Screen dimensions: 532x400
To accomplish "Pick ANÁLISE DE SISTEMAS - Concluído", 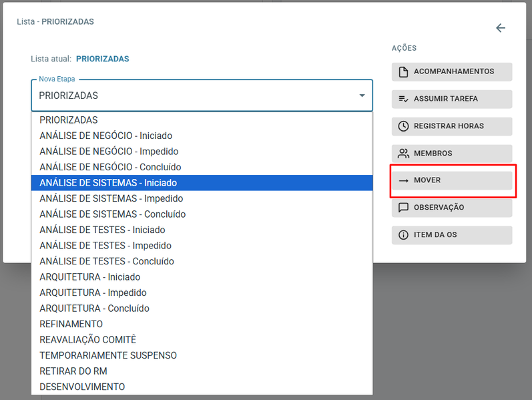I will [x=202, y=214].
